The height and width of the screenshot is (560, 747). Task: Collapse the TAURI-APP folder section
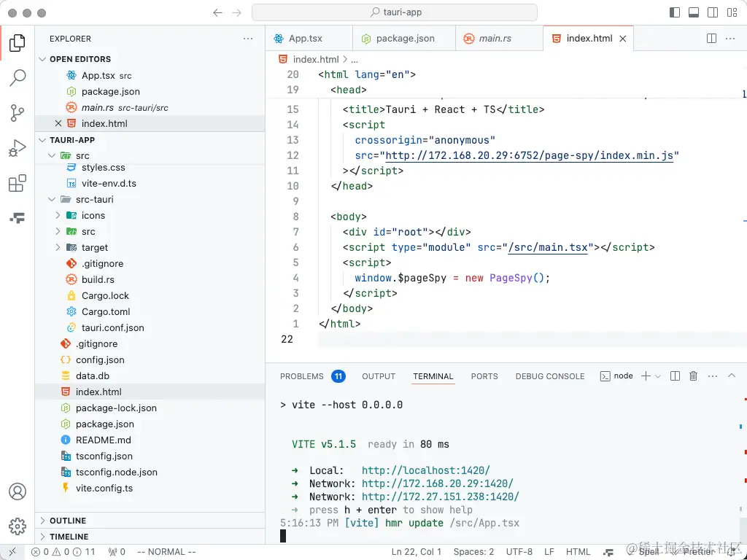tap(42, 140)
